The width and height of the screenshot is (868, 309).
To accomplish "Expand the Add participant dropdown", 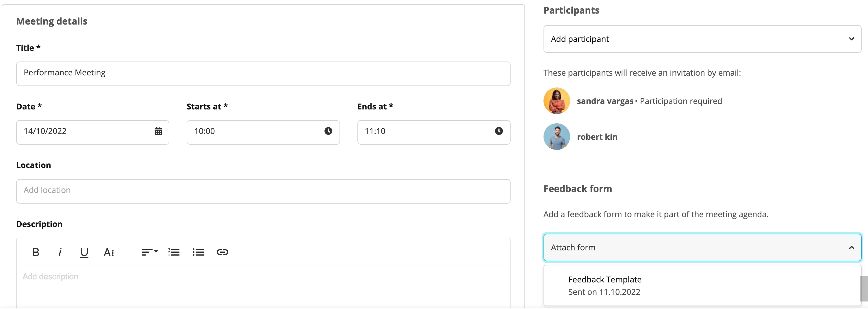I will (702, 39).
